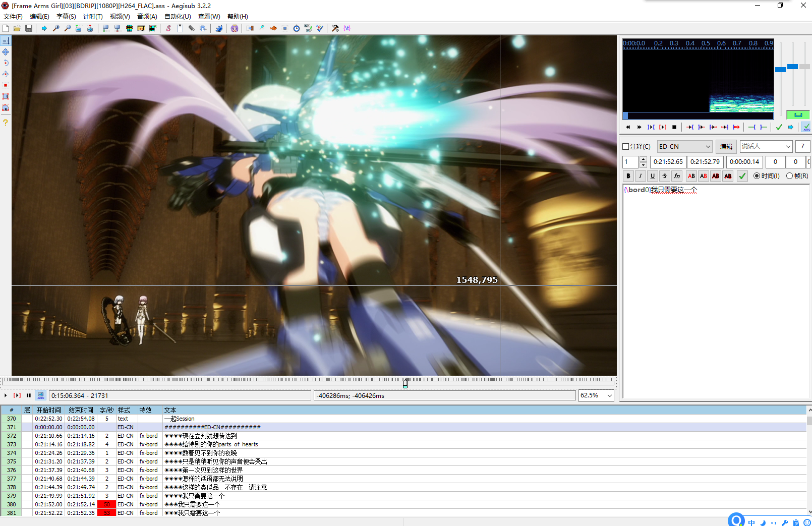Screen dimensions: 812x526
Task: Set shadow color with fourth AB button
Action: [728, 176]
